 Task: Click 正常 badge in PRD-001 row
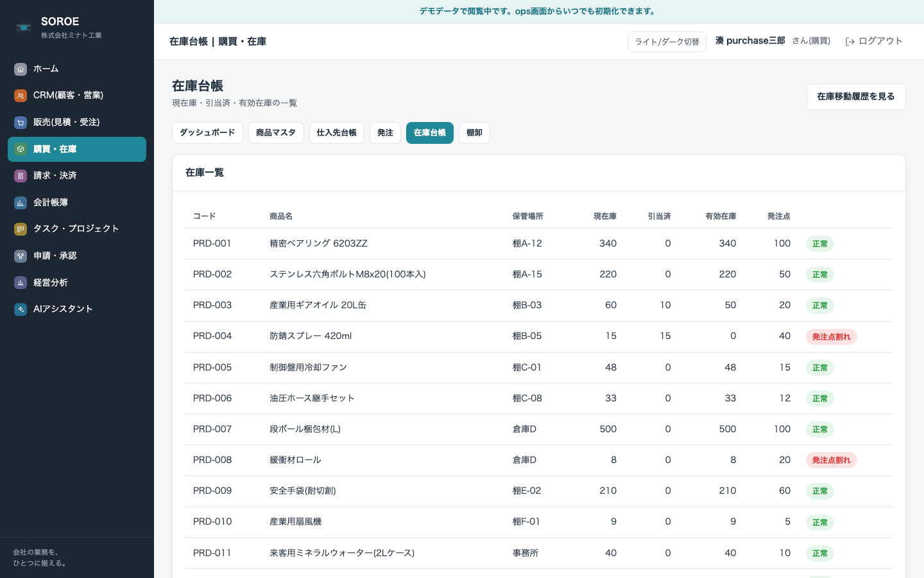click(820, 244)
